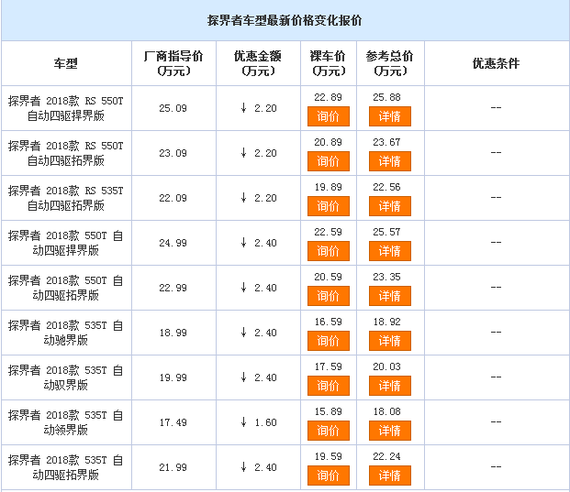Open 详情 for total price 25.57
This screenshot has height=492, width=570.
click(390, 251)
